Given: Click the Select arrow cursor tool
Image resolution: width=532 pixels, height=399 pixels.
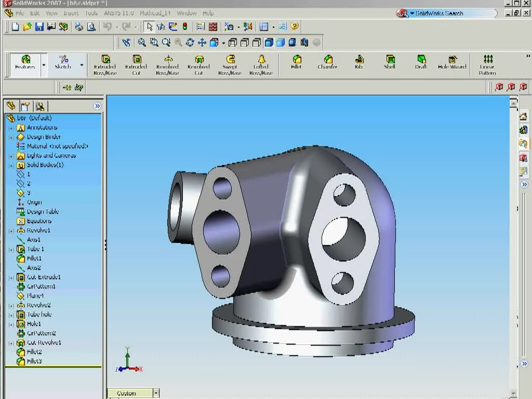Looking at the screenshot, I should pos(149,26).
